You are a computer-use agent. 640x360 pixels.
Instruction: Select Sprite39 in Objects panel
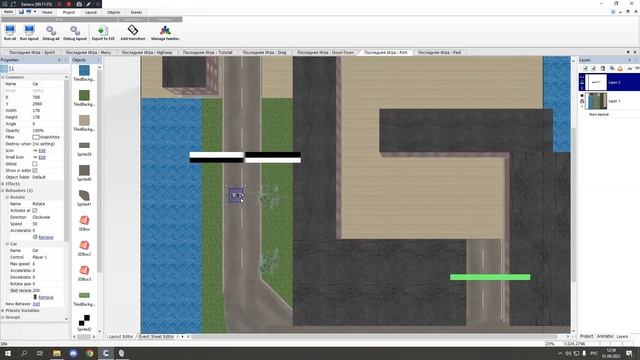[x=84, y=145]
